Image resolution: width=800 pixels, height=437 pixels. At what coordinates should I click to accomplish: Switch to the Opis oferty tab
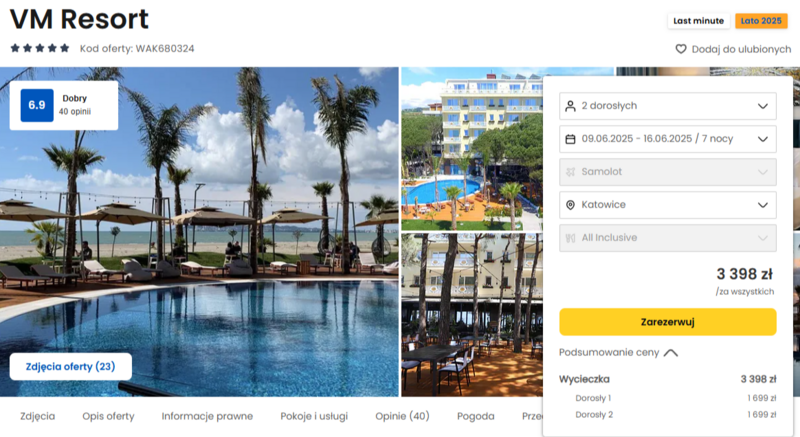tap(108, 416)
